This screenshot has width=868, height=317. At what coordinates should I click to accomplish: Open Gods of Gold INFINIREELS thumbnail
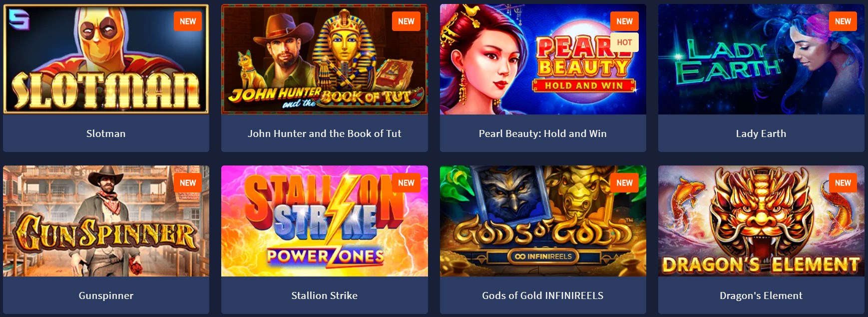click(543, 221)
